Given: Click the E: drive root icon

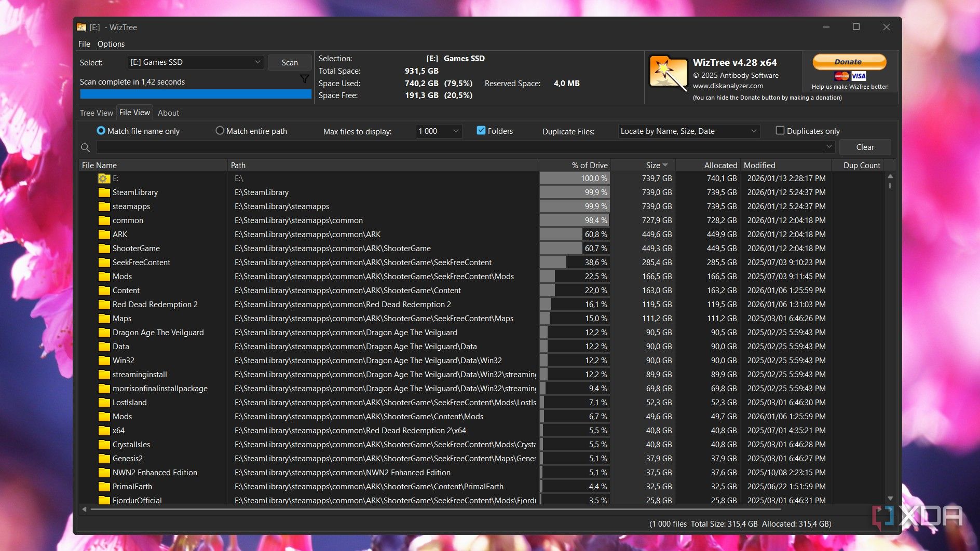Looking at the screenshot, I should click(x=104, y=178).
